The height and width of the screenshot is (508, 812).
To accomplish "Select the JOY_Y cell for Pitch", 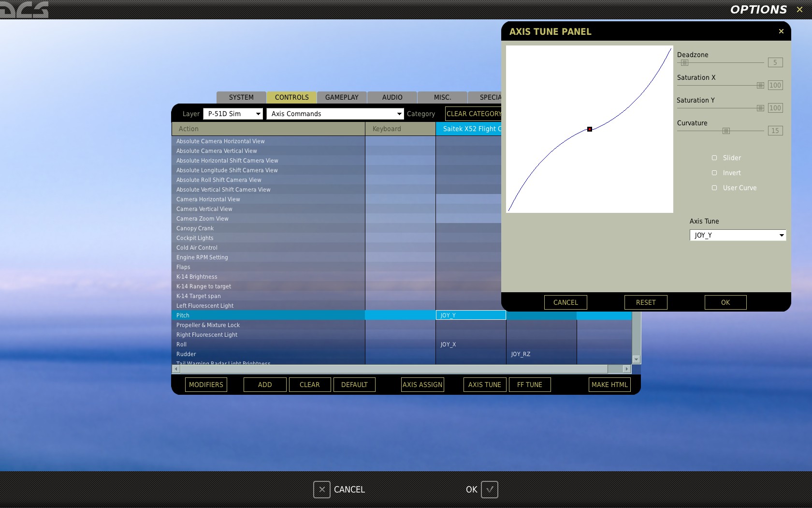I will (x=471, y=315).
